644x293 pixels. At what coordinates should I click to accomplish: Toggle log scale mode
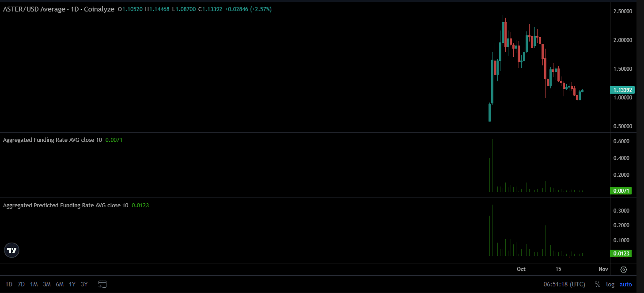610,284
